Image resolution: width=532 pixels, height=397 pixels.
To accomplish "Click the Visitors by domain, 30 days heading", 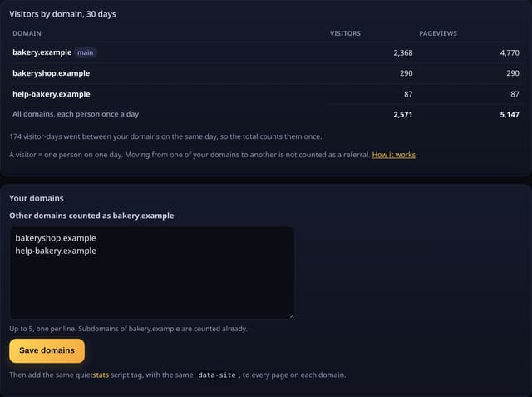I will click(62, 14).
